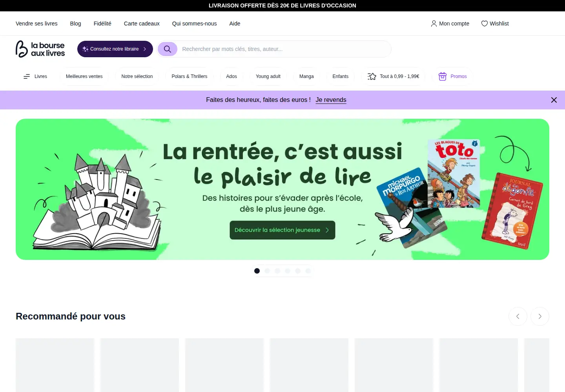
Task: Open the Enfants category
Action: pos(341,76)
